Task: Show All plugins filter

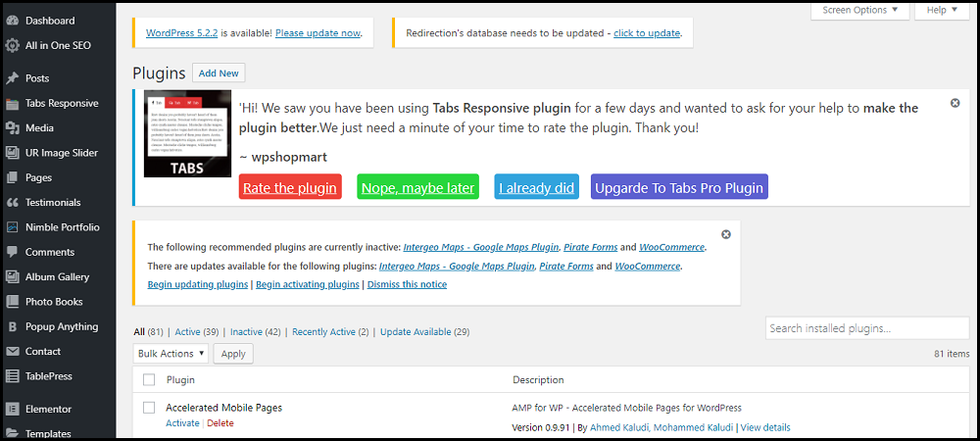Action: (139, 331)
